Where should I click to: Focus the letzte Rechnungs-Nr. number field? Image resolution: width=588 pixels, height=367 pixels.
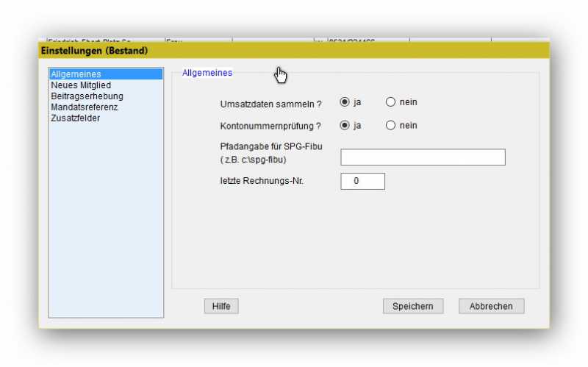tap(362, 181)
